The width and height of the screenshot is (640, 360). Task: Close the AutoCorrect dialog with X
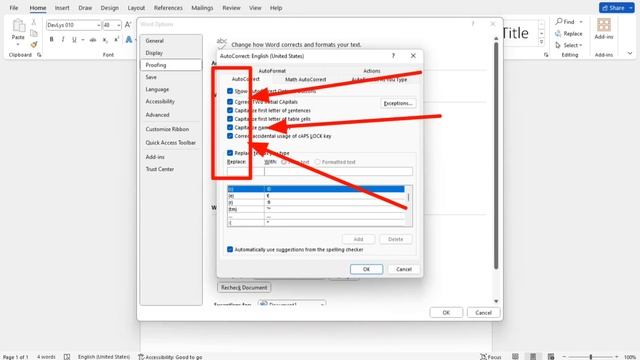[413, 56]
